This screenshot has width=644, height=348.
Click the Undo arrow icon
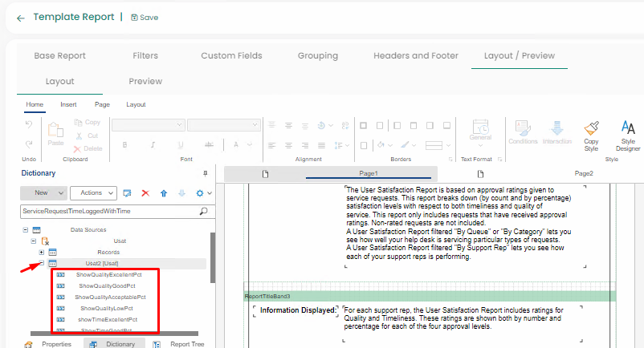[29, 124]
